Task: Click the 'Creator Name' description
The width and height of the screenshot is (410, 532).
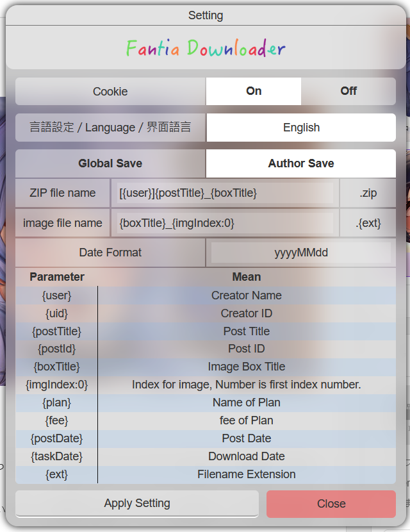Action: (x=247, y=295)
